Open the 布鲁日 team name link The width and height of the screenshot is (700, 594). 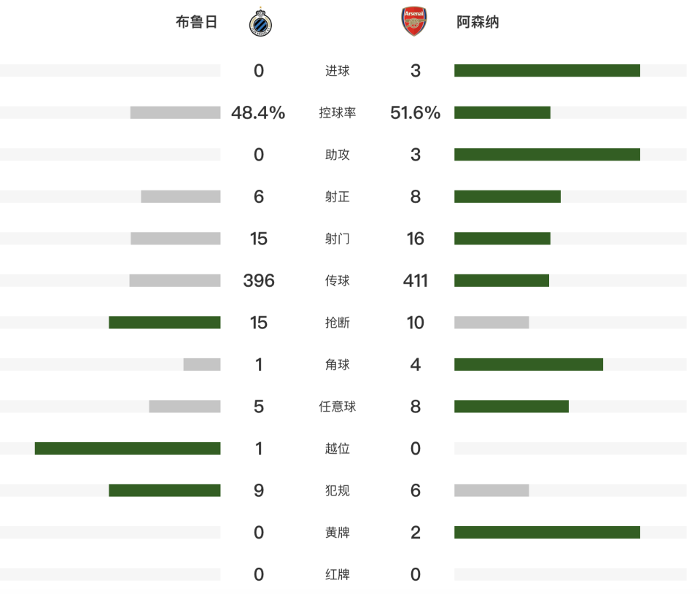point(197,22)
